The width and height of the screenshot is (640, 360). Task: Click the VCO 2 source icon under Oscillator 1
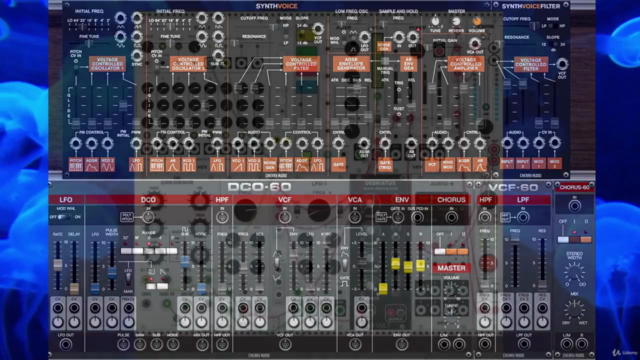pos(107,165)
